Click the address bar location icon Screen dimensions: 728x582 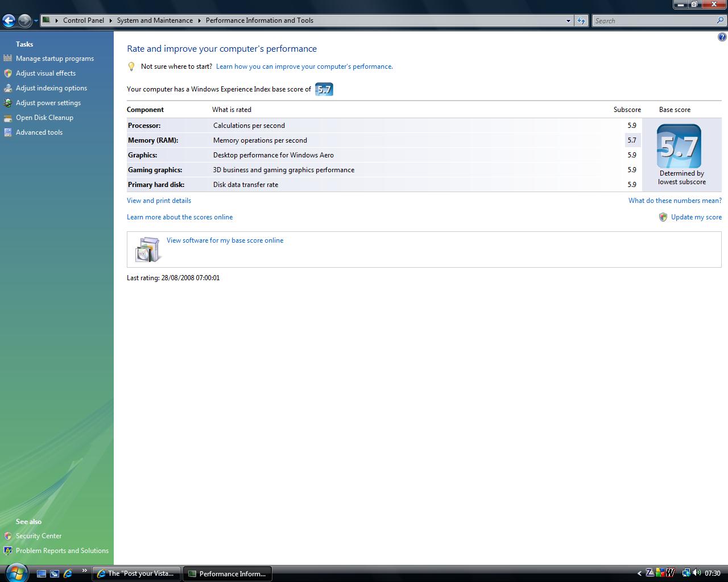click(47, 20)
